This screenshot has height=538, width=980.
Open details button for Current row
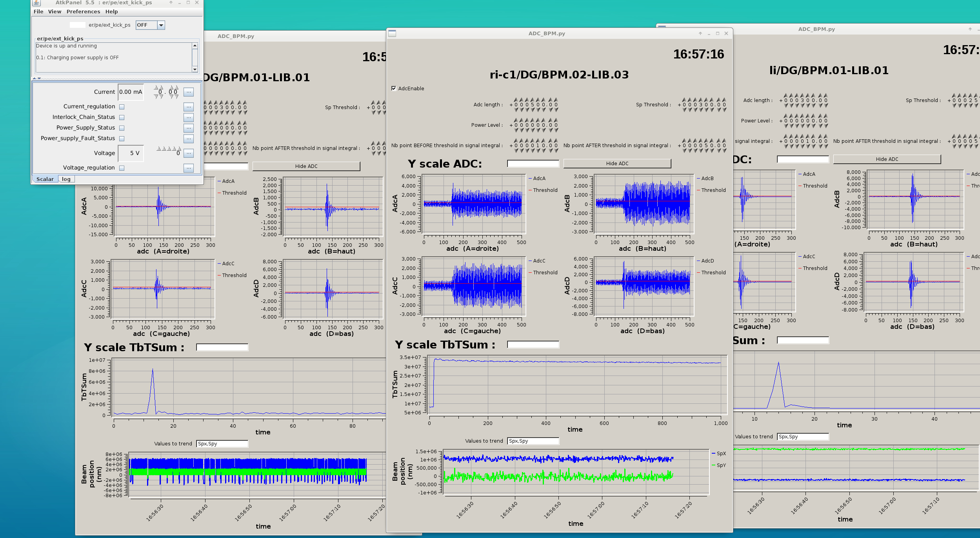(x=189, y=92)
